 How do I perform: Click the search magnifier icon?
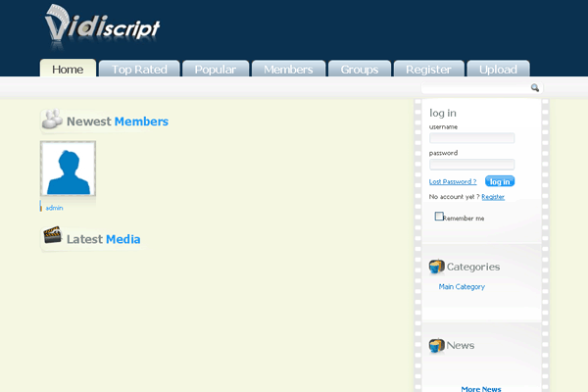[535, 88]
